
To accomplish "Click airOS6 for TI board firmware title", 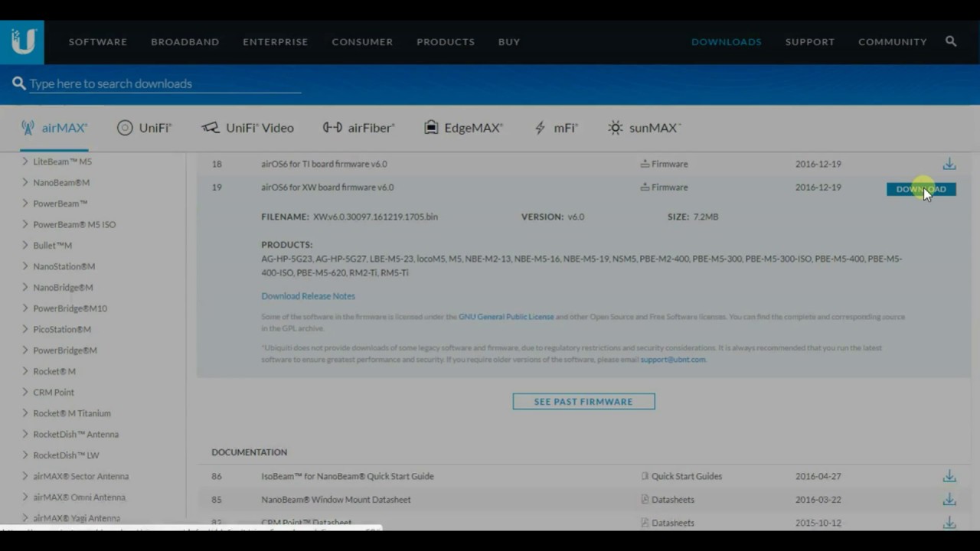I will coord(324,164).
